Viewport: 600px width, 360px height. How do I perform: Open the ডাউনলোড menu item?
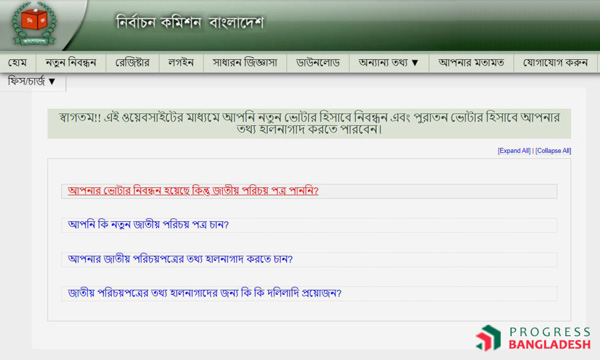click(x=318, y=62)
